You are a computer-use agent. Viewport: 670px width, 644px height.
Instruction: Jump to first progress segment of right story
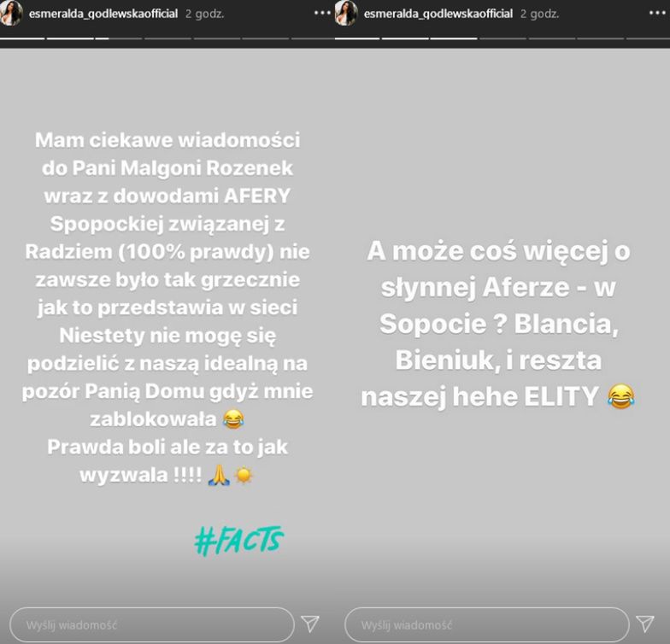click(357, 38)
